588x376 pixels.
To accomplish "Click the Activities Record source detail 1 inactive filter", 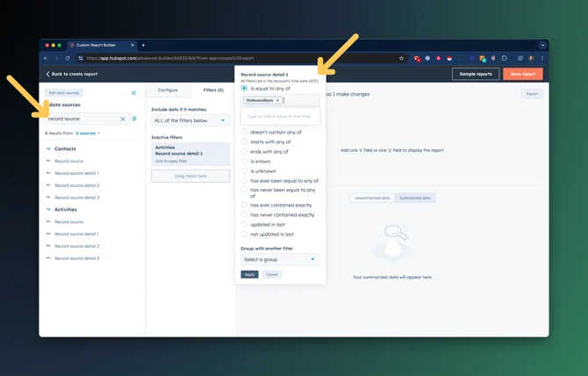I will point(190,154).
